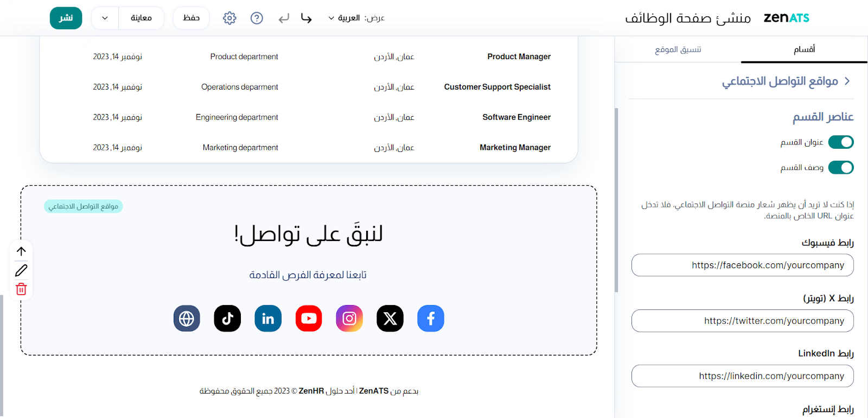Click the Engineering department cell
Screen dimensions: 868x418
[237, 117]
